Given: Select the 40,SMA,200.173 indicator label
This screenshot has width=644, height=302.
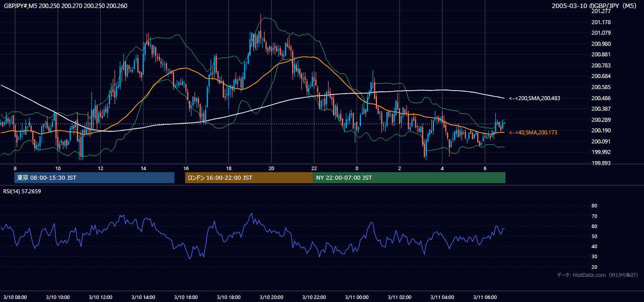Looking at the screenshot, I should (x=533, y=132).
